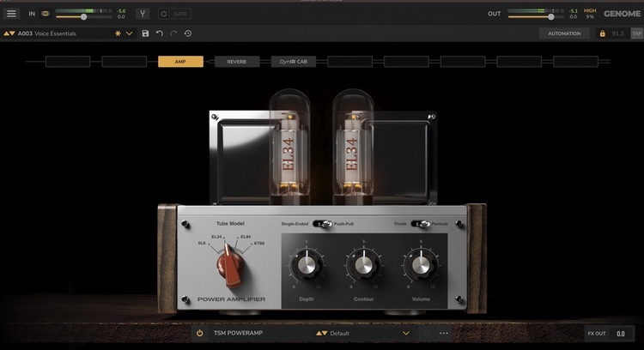The height and width of the screenshot is (350, 644).
Task: Step to previous preset with A003 up arrow
Action: pyautogui.click(x=7, y=33)
